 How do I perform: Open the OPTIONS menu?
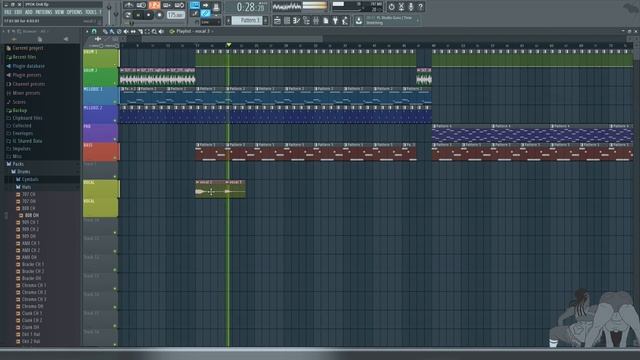pyautogui.click(x=74, y=12)
